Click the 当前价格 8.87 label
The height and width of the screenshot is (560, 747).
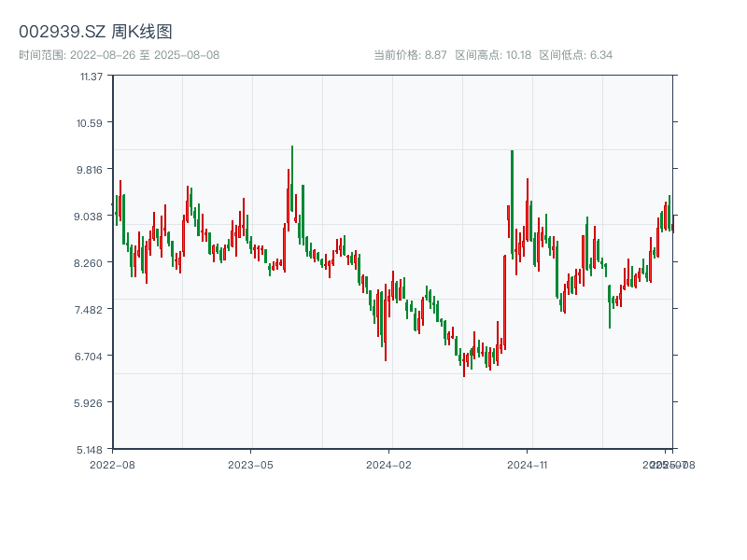410,55
